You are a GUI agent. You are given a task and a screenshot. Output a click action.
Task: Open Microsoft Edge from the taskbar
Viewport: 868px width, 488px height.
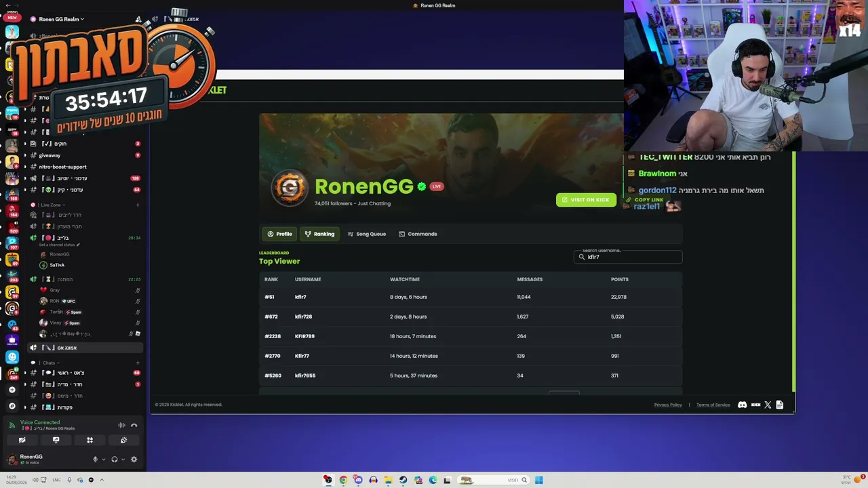point(433,480)
